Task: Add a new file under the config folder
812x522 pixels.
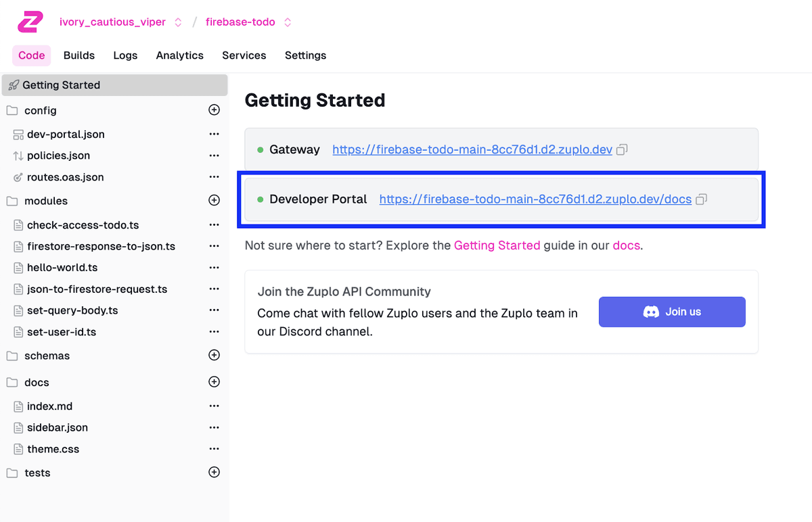Action: 214,110
